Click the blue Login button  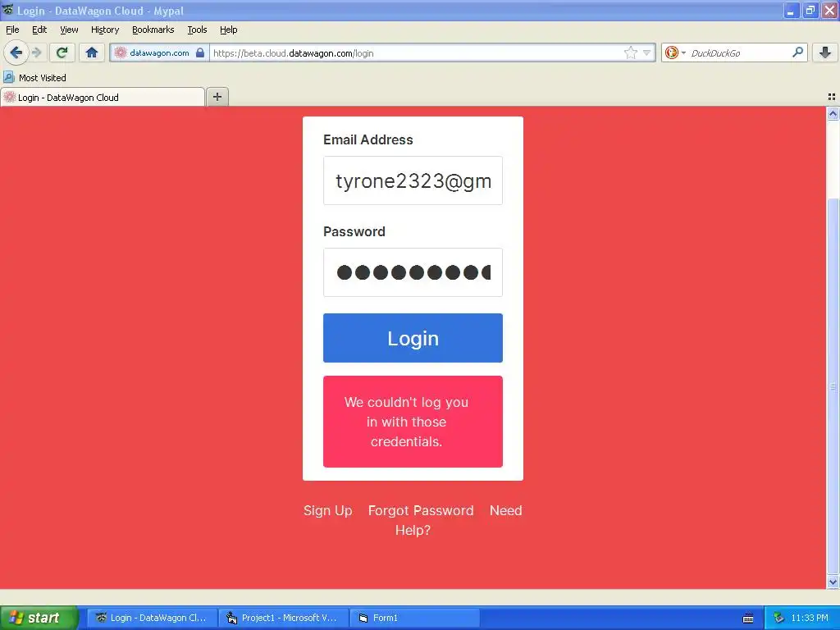tap(413, 338)
